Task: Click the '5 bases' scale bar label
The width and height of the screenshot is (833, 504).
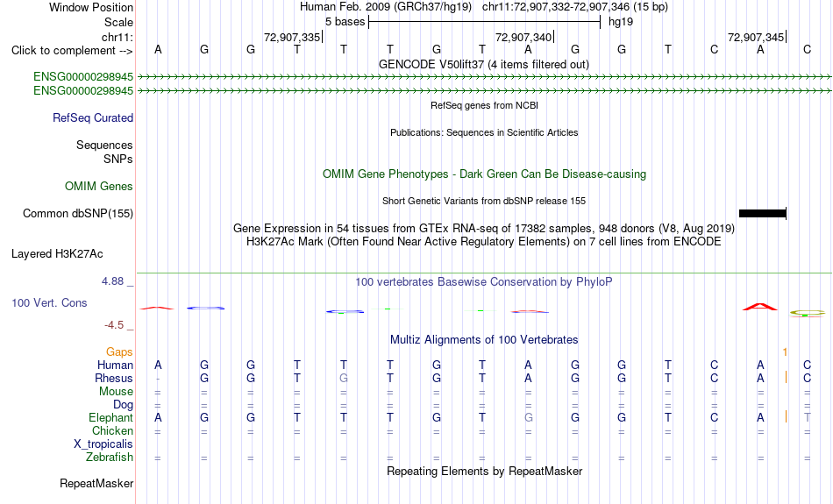Action: pyautogui.click(x=345, y=22)
